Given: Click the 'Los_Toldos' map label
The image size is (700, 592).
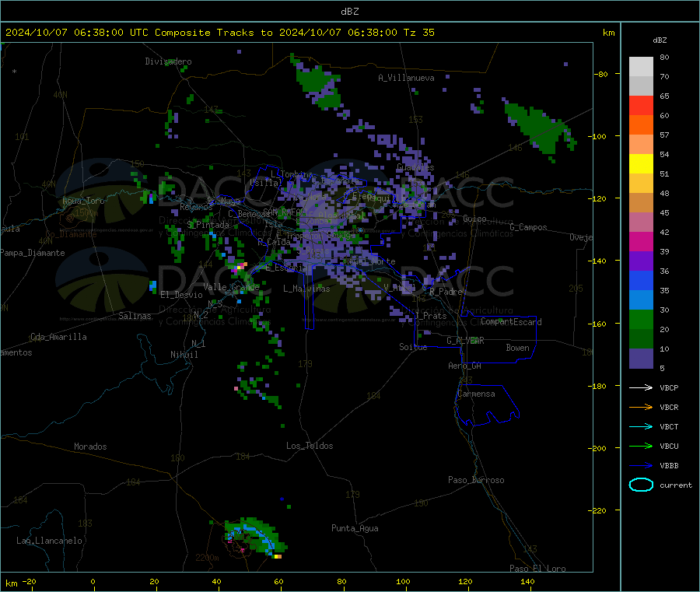Looking at the screenshot, I should [x=310, y=446].
